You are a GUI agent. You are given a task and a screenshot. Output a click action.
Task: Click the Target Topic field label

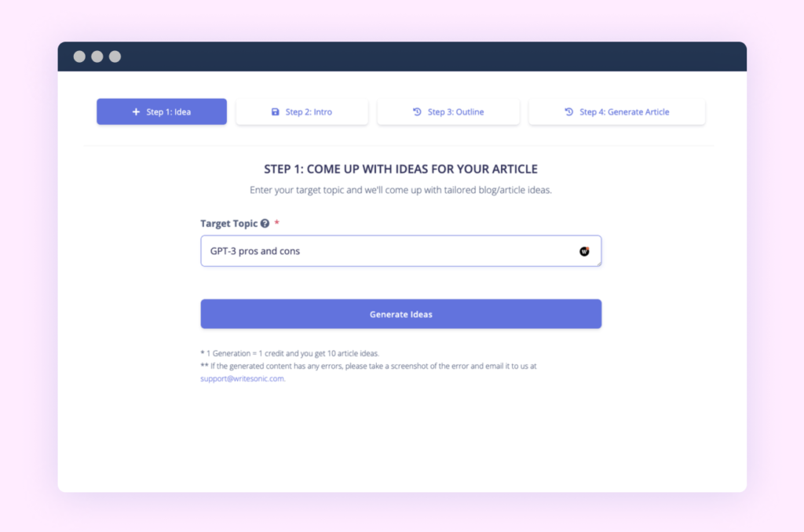coord(228,224)
